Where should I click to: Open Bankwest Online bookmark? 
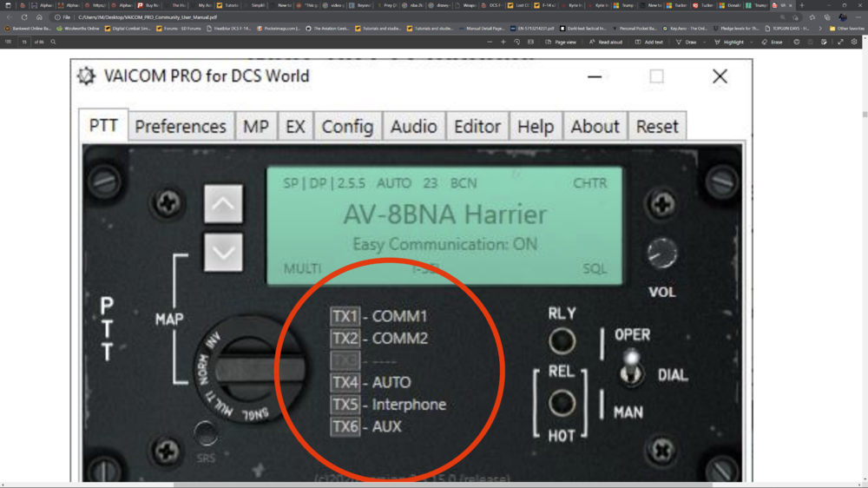(28, 29)
